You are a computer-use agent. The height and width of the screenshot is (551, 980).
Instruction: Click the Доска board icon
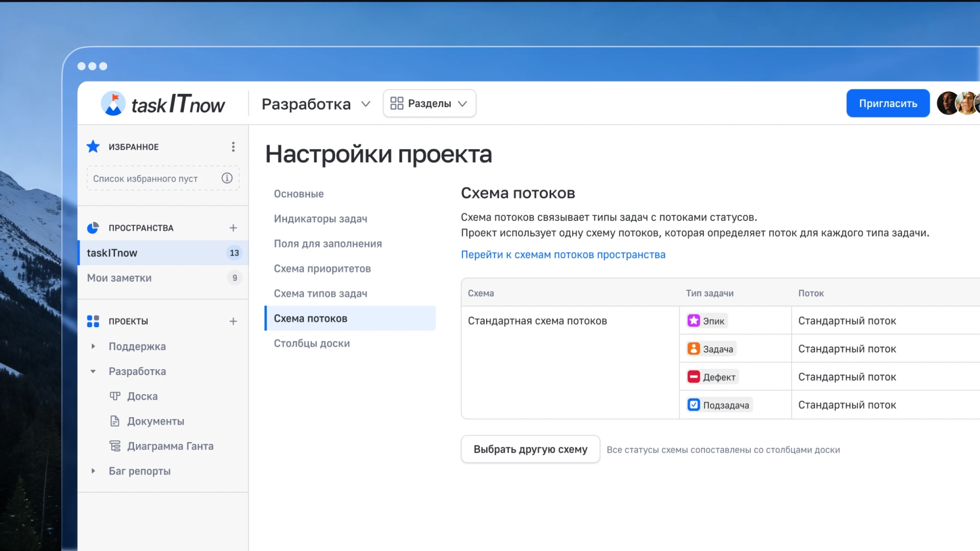point(115,396)
